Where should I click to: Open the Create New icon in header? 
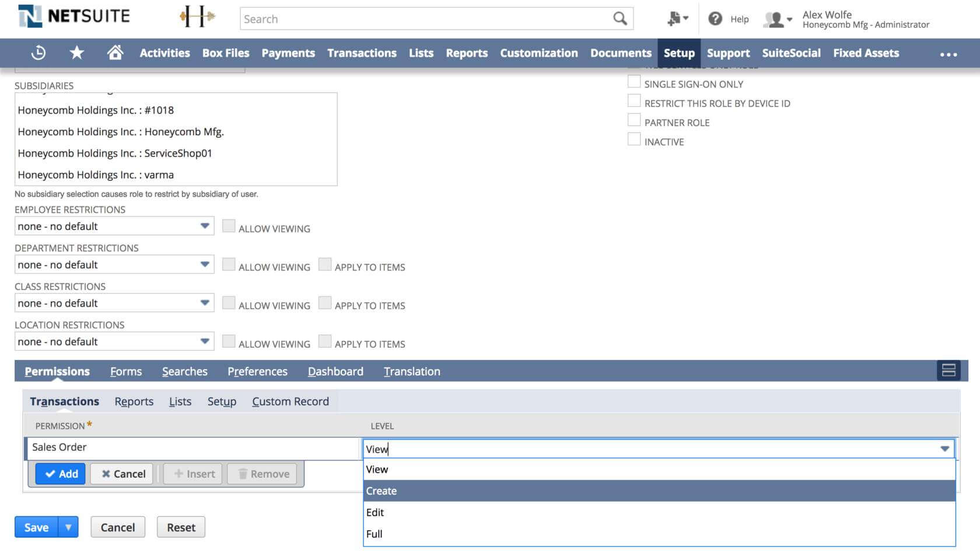point(677,19)
